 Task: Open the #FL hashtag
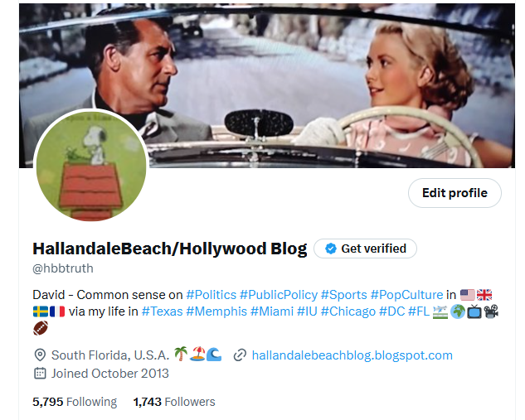tap(419, 311)
